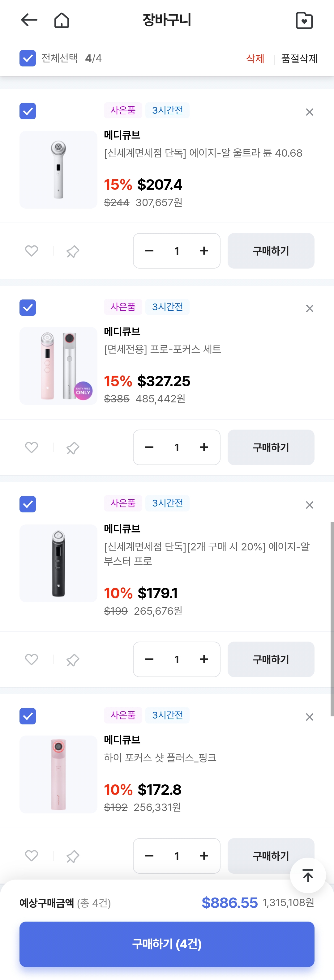Increase quantity of 에이지-알 울트라 튠
The height and width of the screenshot is (980, 334).
(x=204, y=251)
